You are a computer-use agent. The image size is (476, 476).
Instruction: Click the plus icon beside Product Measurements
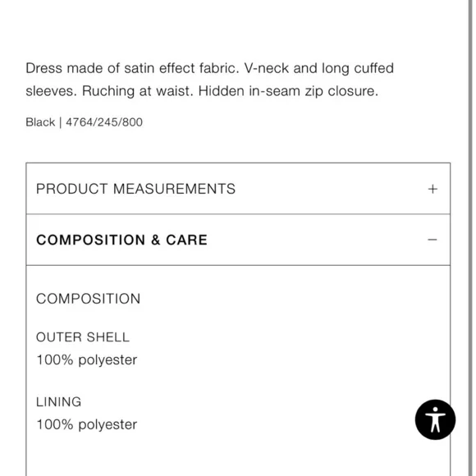point(433,189)
